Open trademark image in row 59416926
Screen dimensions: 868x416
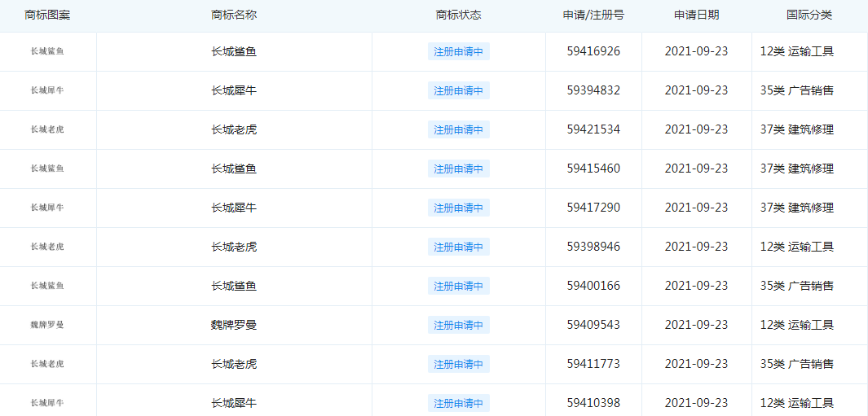pyautogui.click(x=47, y=51)
